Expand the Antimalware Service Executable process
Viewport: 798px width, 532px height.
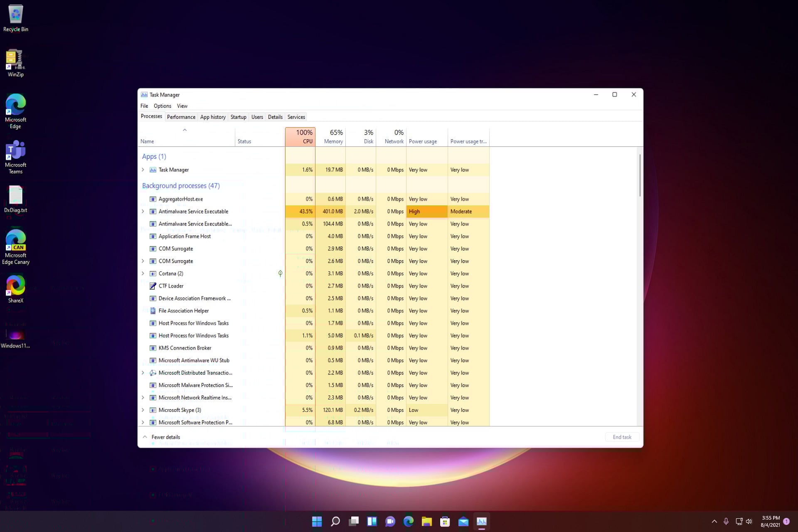tap(143, 212)
